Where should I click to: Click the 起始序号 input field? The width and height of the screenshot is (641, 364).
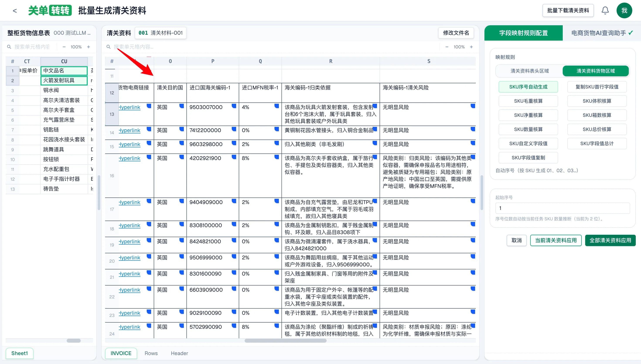[x=563, y=208]
